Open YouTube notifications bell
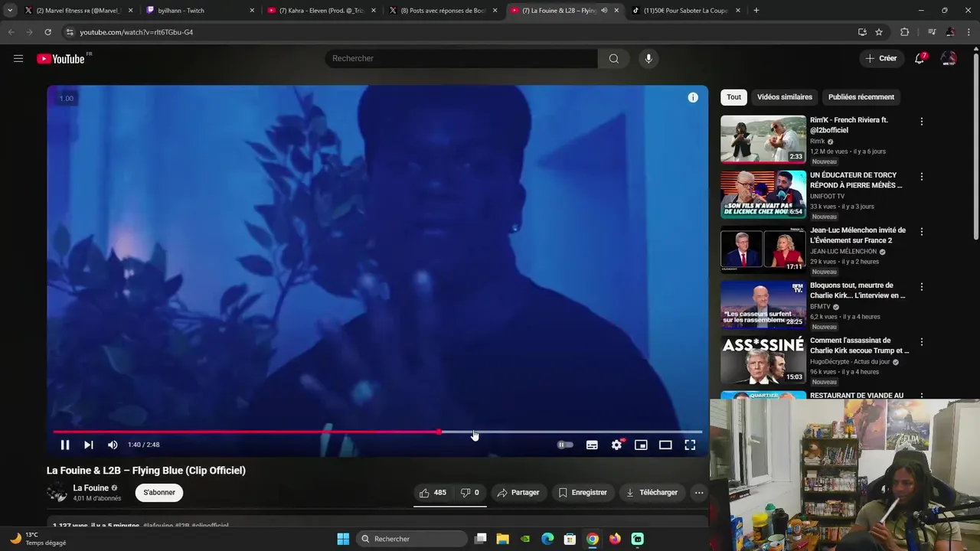980x551 pixels. [x=920, y=58]
